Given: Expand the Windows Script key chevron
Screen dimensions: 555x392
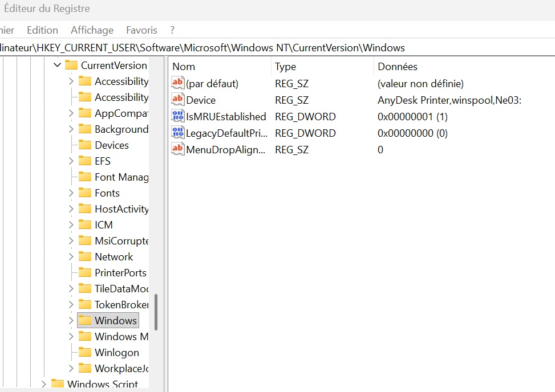Looking at the screenshot, I should pos(44,385).
